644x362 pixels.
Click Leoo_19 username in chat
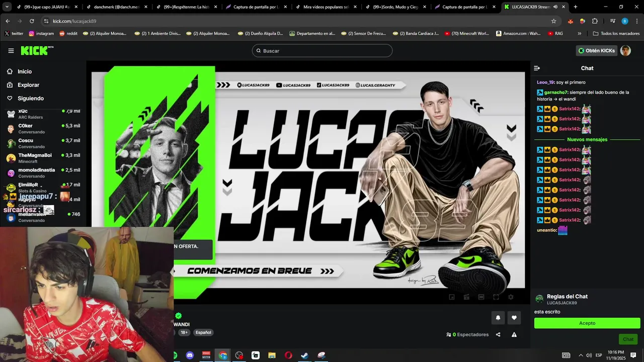click(x=545, y=82)
